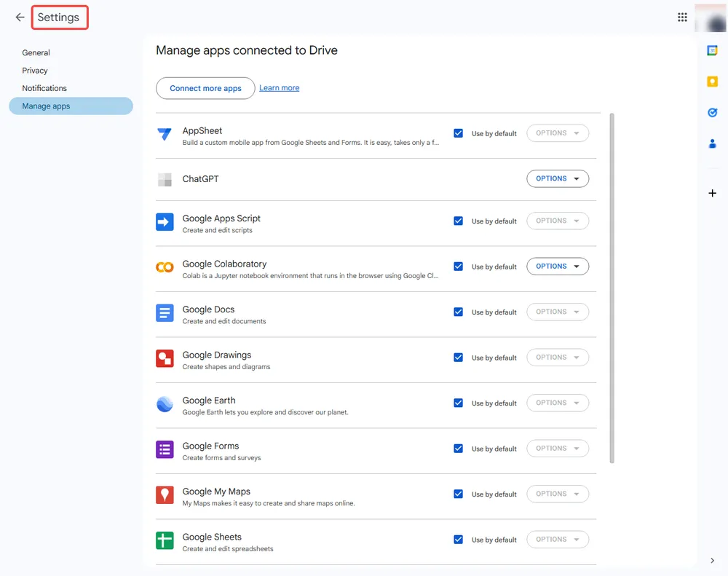
Task: Click the apps list vertical scrollbar
Action: (612, 288)
